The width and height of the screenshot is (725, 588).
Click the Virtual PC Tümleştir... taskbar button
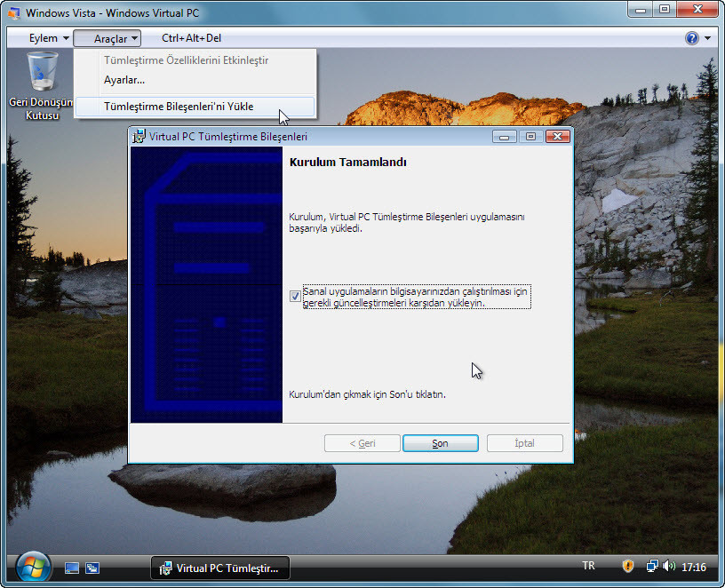[x=219, y=568]
